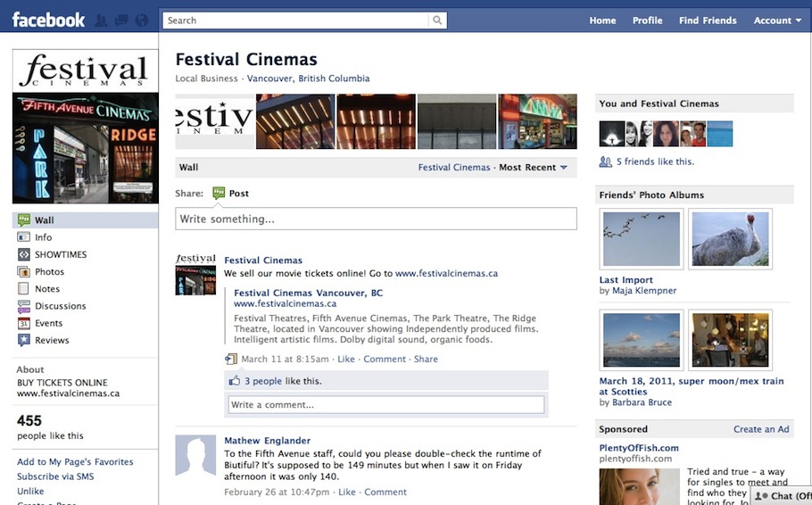812x505 pixels.
Task: Open Mathew Englander's profile name
Action: click(267, 441)
